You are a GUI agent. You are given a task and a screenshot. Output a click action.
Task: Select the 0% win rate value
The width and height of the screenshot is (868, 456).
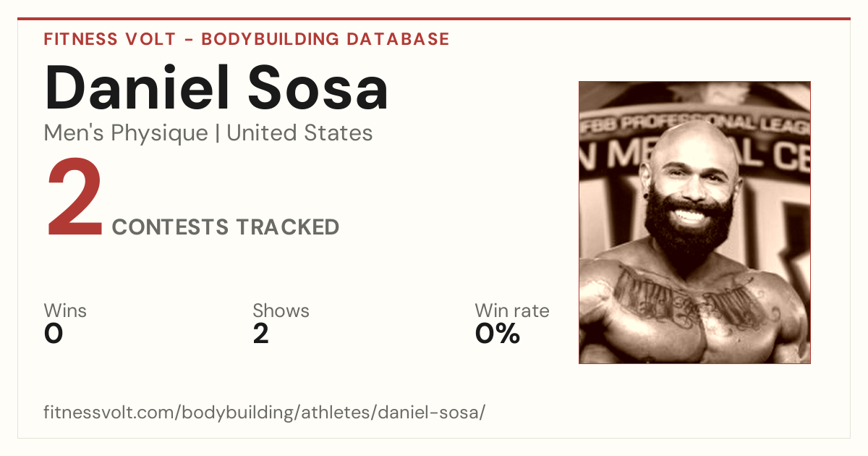(x=498, y=334)
